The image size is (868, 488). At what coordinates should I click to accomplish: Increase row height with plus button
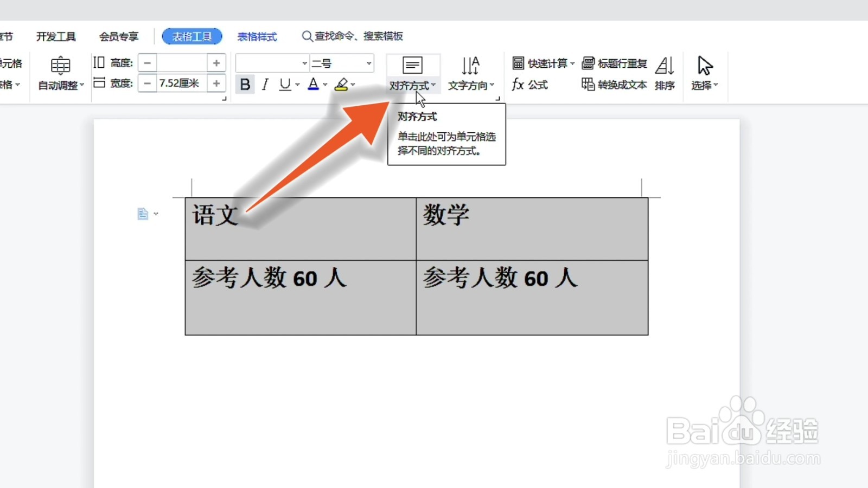coord(216,63)
